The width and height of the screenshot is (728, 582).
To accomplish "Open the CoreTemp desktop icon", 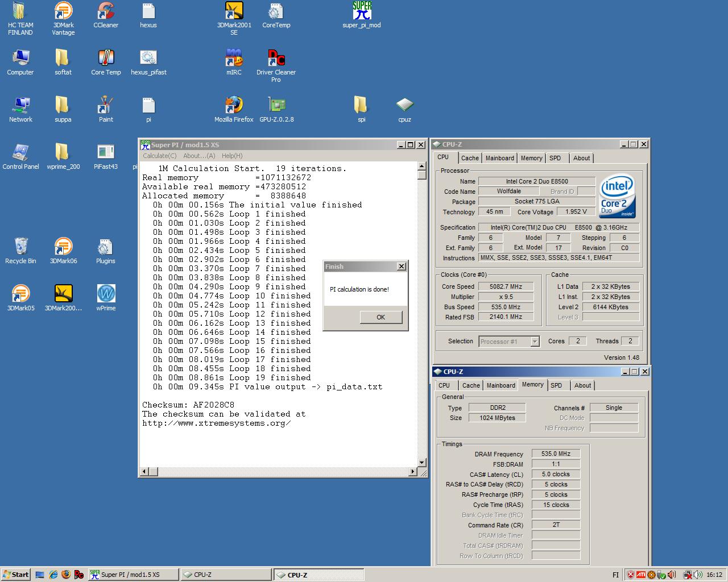I will [x=276, y=15].
